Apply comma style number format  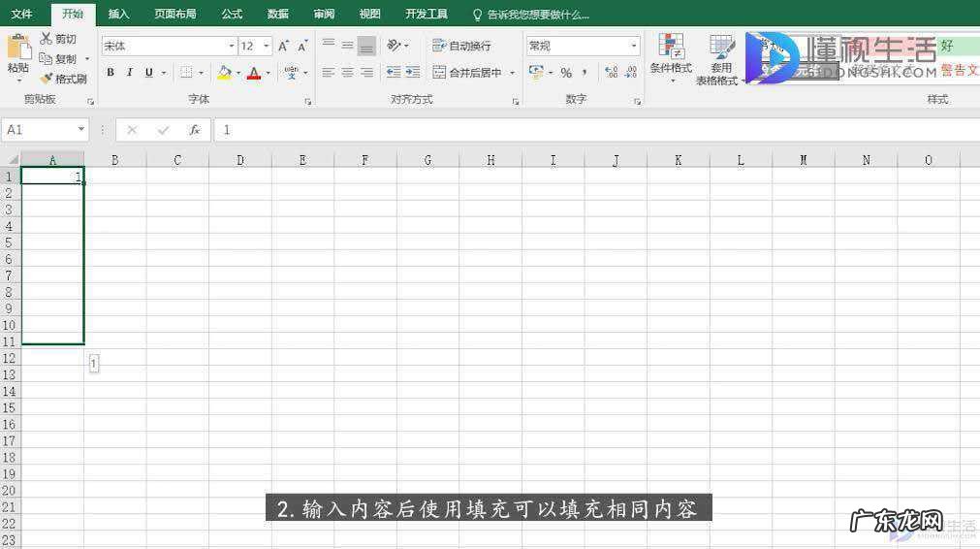tap(585, 73)
